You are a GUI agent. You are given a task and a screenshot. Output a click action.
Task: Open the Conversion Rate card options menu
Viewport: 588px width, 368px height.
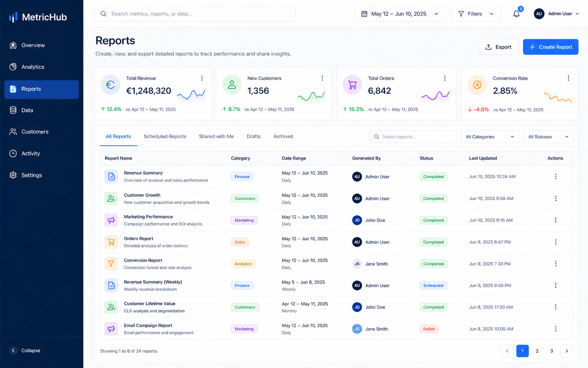click(568, 78)
